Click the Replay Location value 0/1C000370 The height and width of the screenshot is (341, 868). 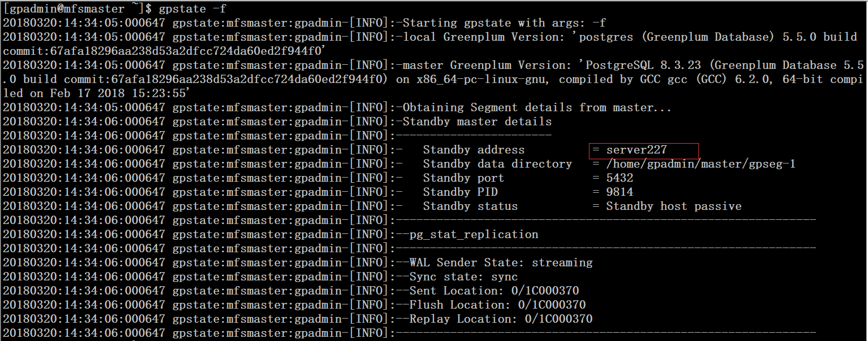558,319
